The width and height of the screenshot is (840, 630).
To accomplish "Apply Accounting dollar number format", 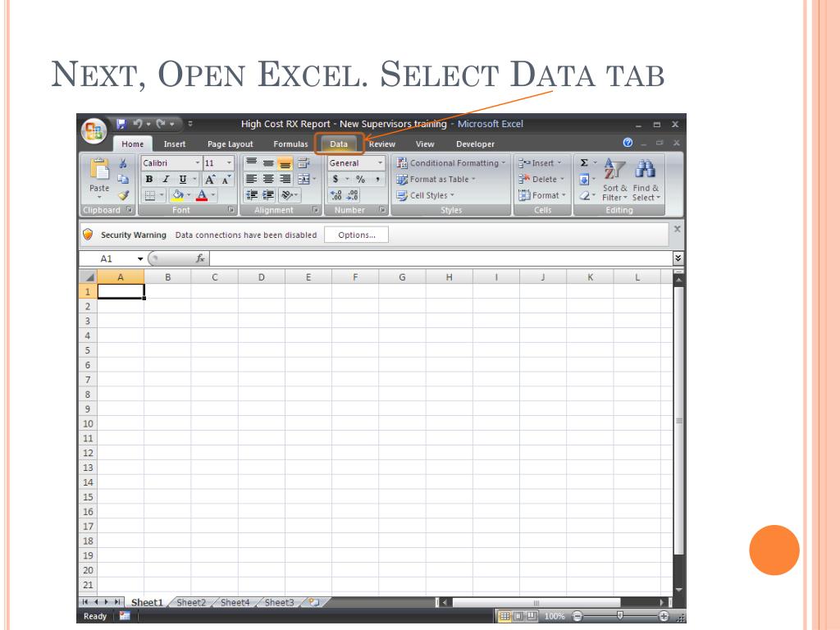I will 336,179.
